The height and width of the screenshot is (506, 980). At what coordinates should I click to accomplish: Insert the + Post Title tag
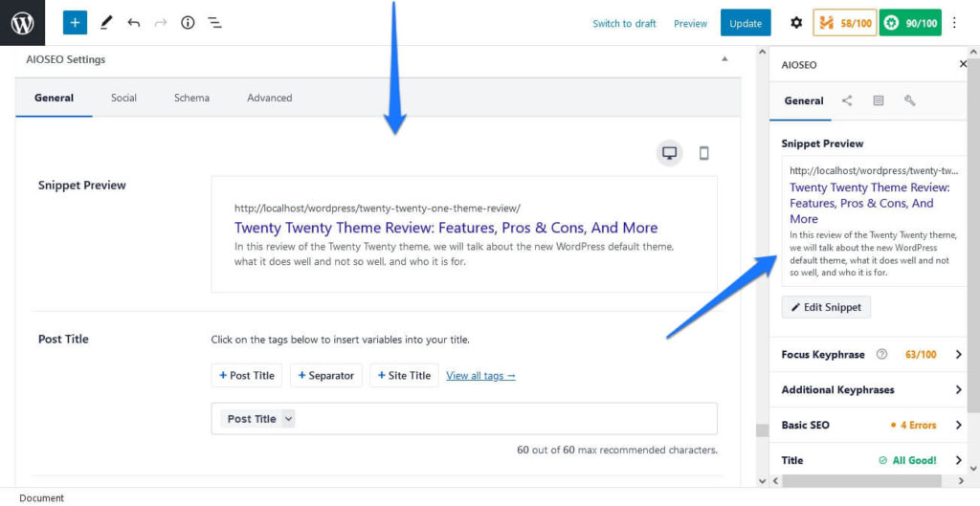click(x=247, y=376)
